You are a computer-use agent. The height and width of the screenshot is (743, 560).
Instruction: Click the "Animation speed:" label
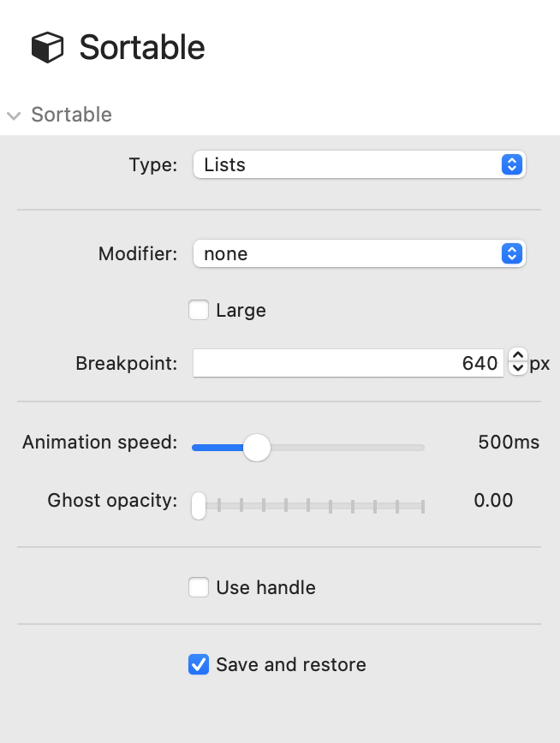coord(99,443)
